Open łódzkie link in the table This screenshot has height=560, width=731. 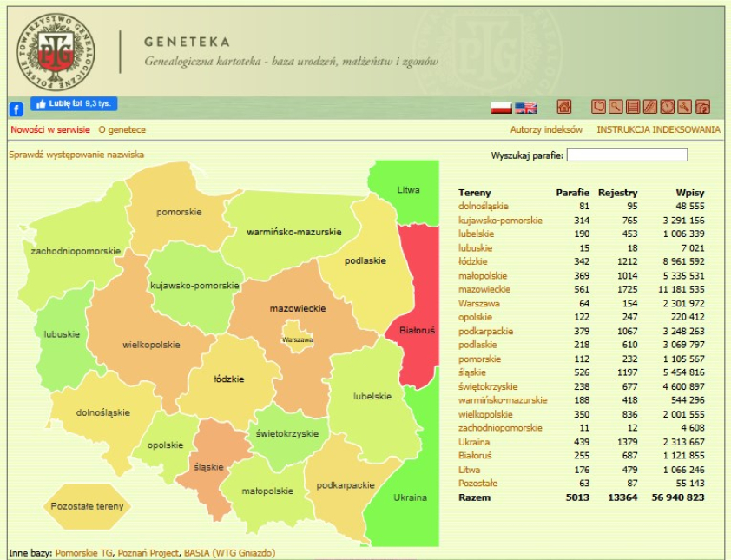[x=473, y=261]
